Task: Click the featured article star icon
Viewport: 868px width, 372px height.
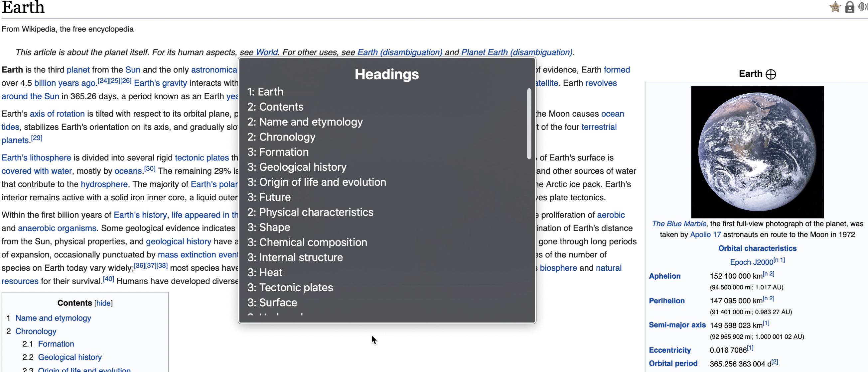Action: coord(835,7)
